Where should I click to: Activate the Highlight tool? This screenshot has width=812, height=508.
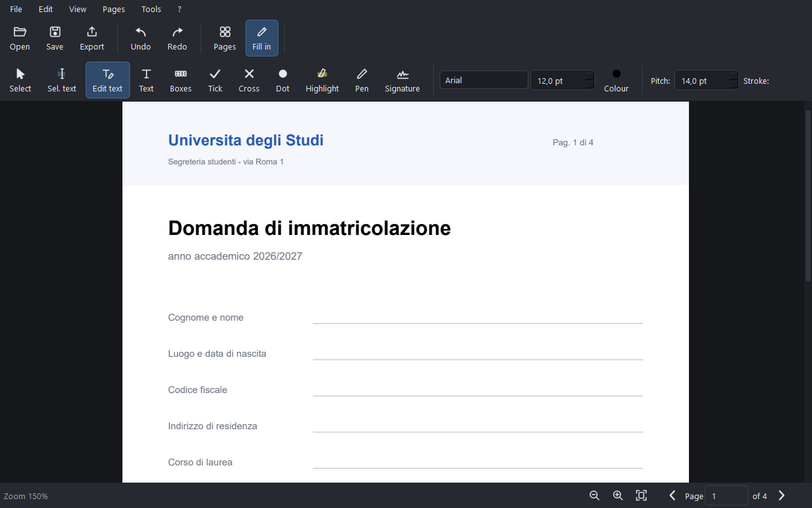322,80
